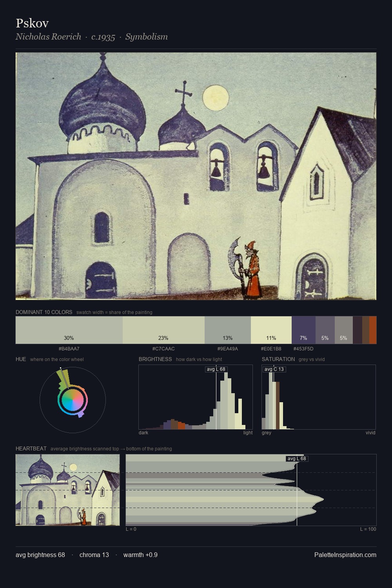Click hex code '#E0E1B8'
392x588 pixels.
coord(271,348)
